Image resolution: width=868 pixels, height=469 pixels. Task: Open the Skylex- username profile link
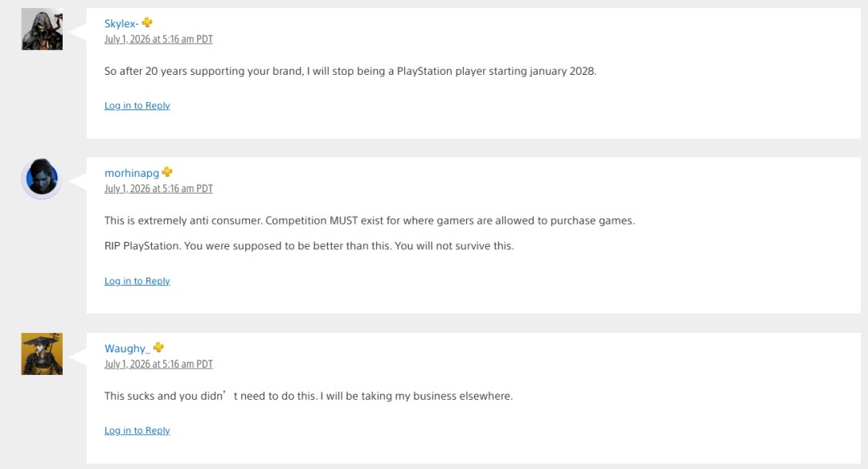point(121,24)
